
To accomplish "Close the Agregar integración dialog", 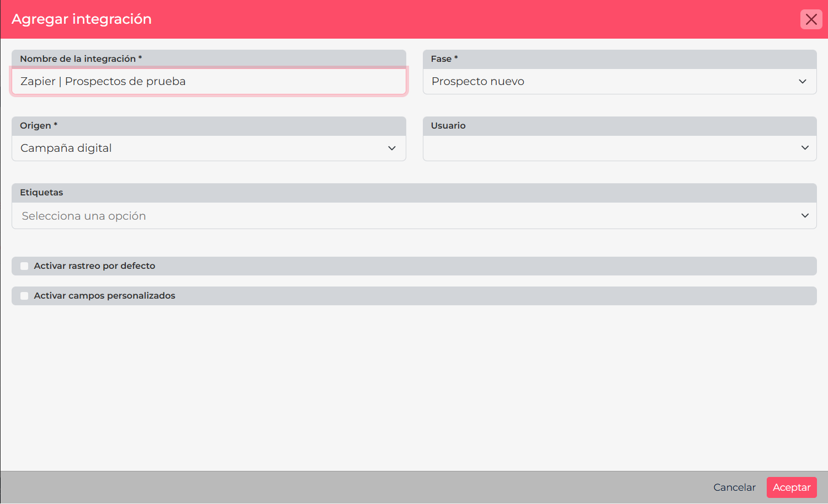I will pos(811,19).
